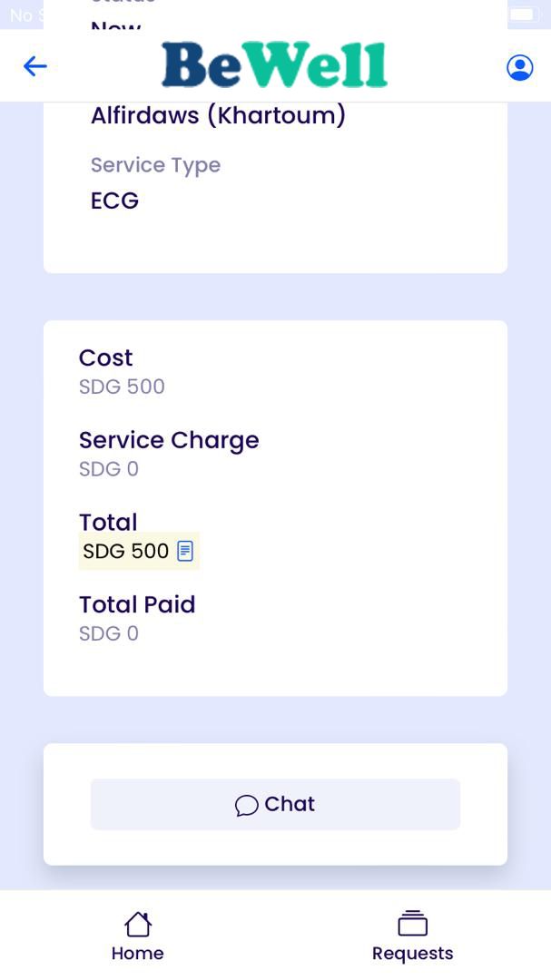
Task: Open the user profile icon
Action: (x=519, y=67)
